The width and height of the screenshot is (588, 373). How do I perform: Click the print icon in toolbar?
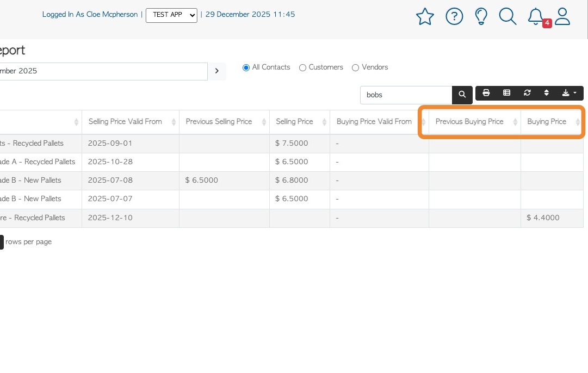[x=486, y=92]
